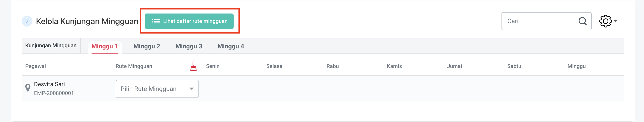Expand the caret next to the gear

coord(616,21)
